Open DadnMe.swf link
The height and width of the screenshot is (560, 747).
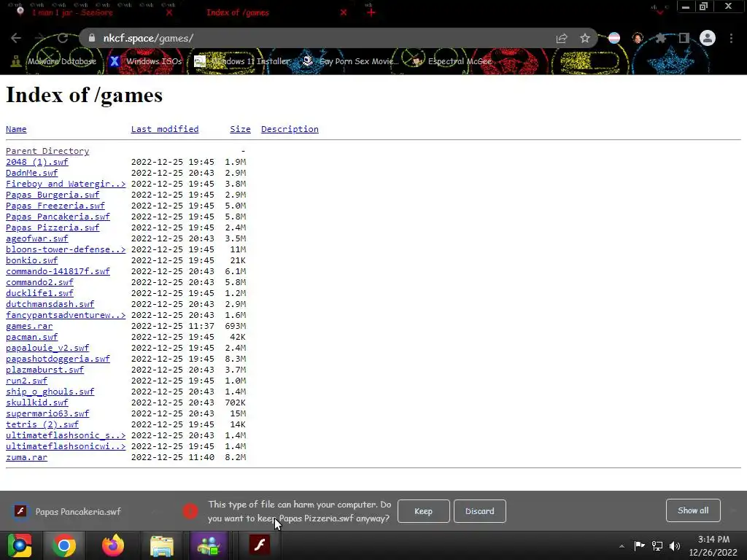point(31,173)
